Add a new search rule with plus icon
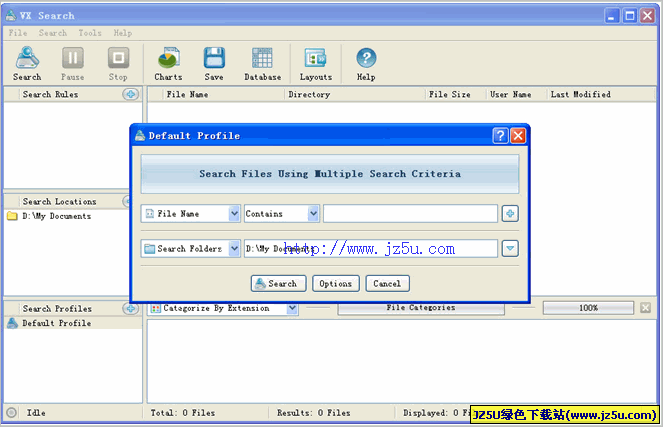 tap(131, 94)
